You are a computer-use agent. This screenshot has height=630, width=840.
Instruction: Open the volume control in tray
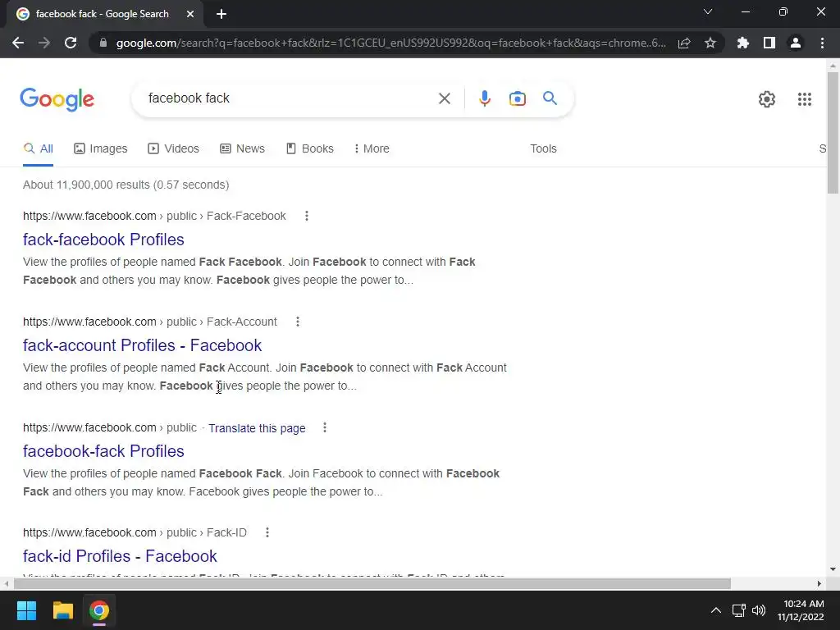pyautogui.click(x=759, y=610)
